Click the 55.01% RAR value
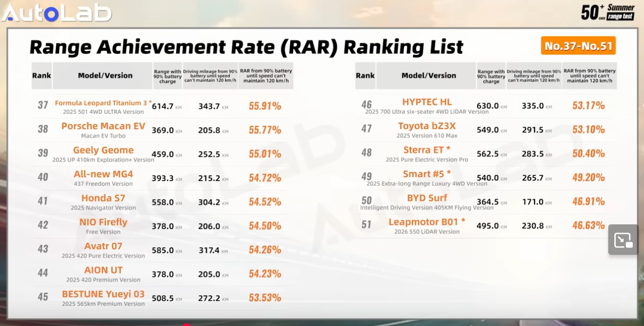This screenshot has width=644, height=326. click(x=265, y=154)
